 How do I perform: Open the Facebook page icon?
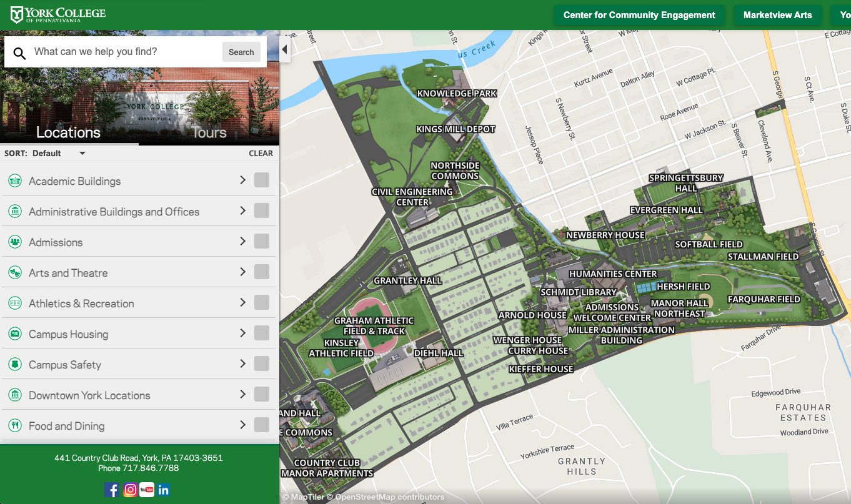pos(112,490)
